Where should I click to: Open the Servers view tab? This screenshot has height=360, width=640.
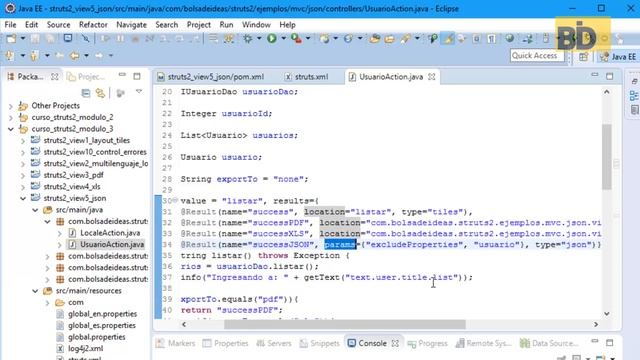pyautogui.click(x=273, y=343)
